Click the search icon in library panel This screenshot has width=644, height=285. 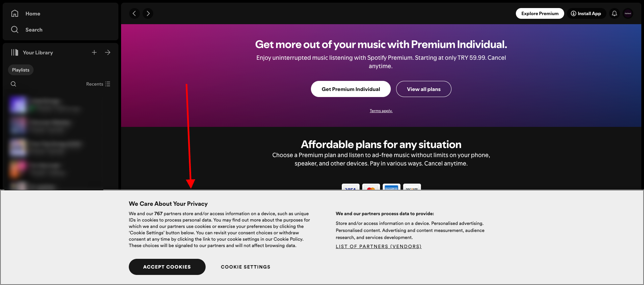click(13, 84)
